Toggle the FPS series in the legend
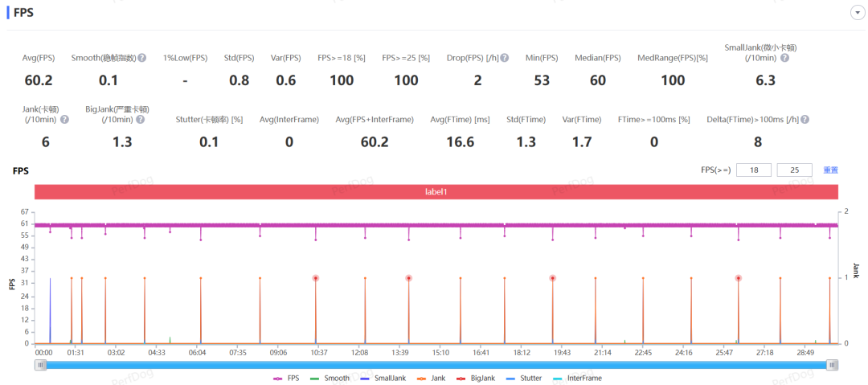868x385 pixels. click(x=285, y=379)
